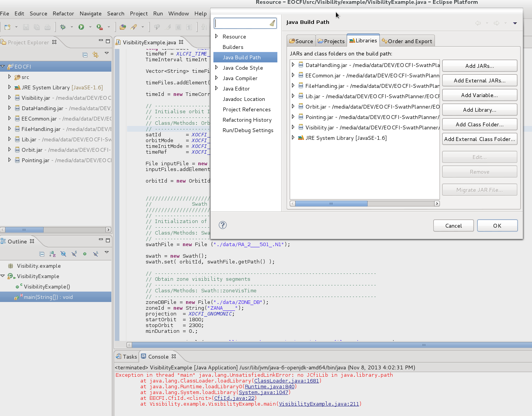Toggle alphabetical sort in Outline view
The image size is (532, 416).
(x=52, y=254)
